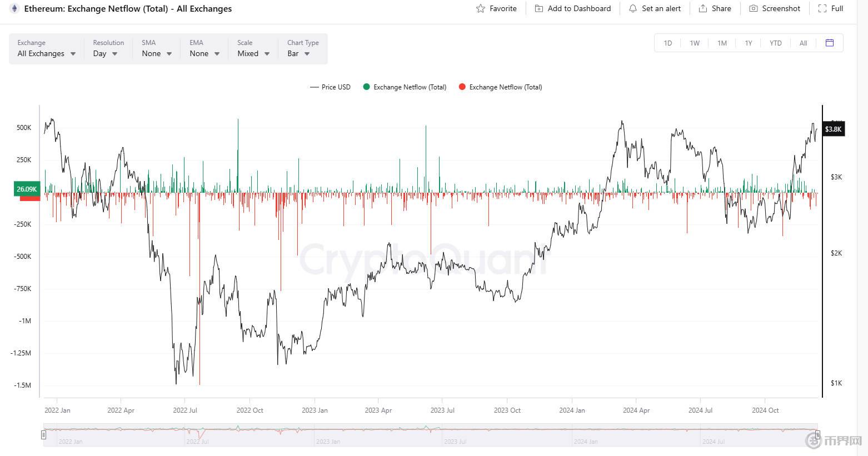
Task: Click the All time range button
Action: click(x=803, y=43)
